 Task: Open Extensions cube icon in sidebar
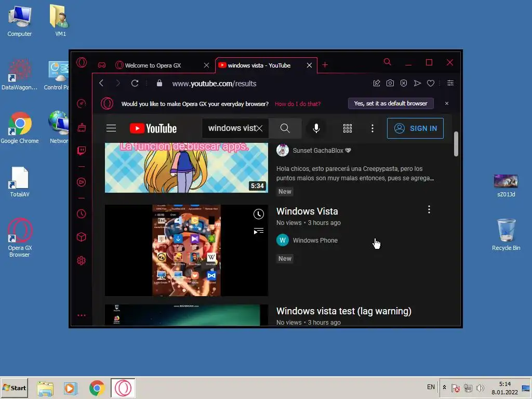(82, 237)
